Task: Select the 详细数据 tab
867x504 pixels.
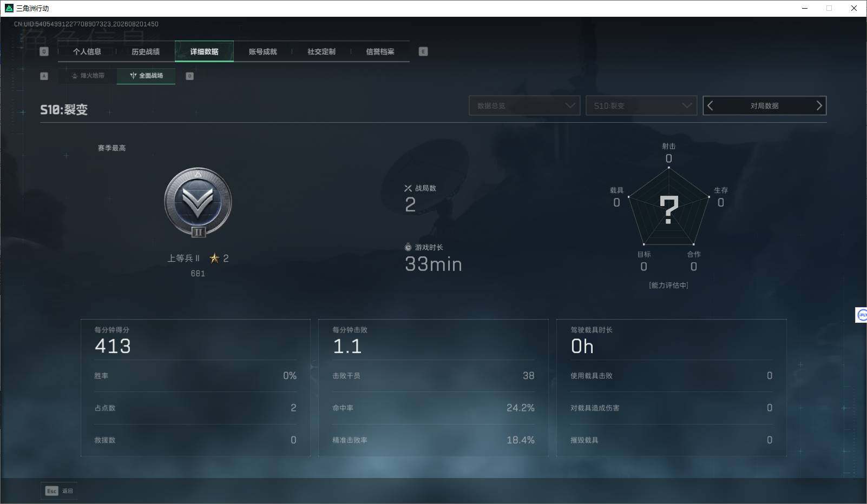Action: [x=204, y=51]
